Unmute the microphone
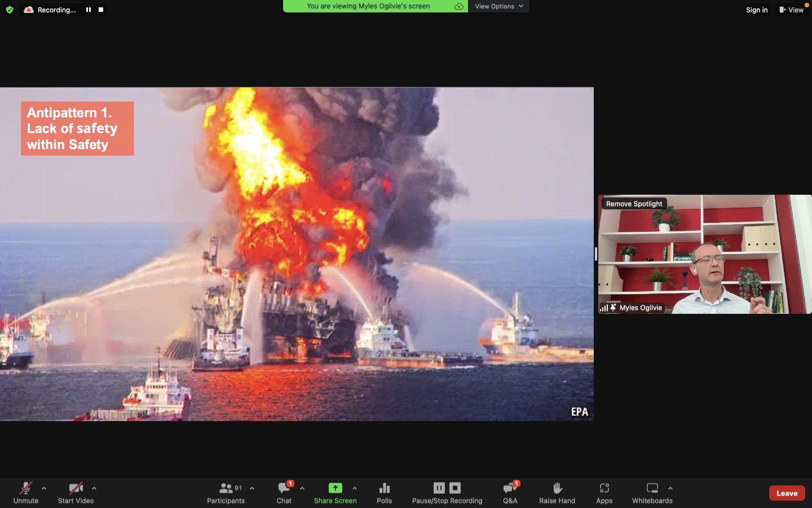The height and width of the screenshot is (508, 812). [x=26, y=493]
